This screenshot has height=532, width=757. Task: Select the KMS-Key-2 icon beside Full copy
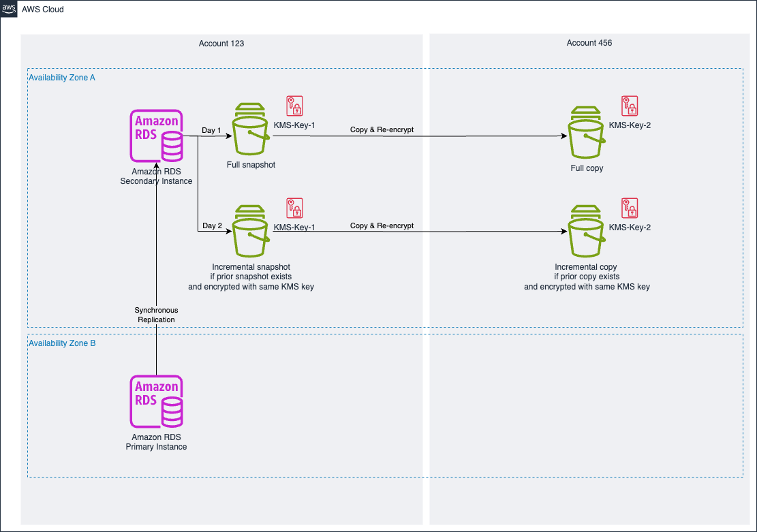coord(629,106)
